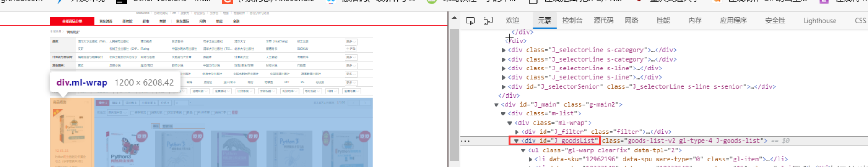Image resolution: width=868 pixels, height=167 pixels.
Task: Collapse the ml-wrap div node
Action: point(510,123)
